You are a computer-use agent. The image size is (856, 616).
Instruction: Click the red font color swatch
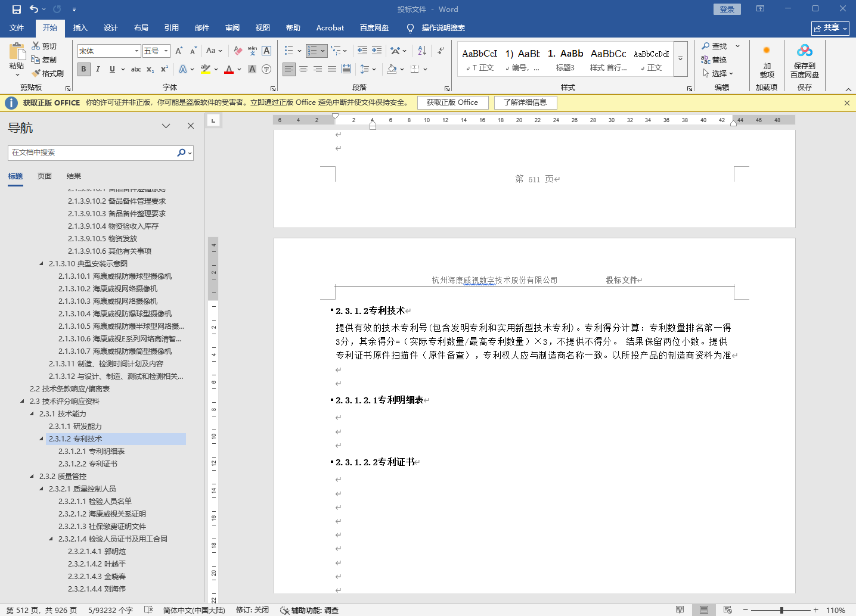[229, 70]
